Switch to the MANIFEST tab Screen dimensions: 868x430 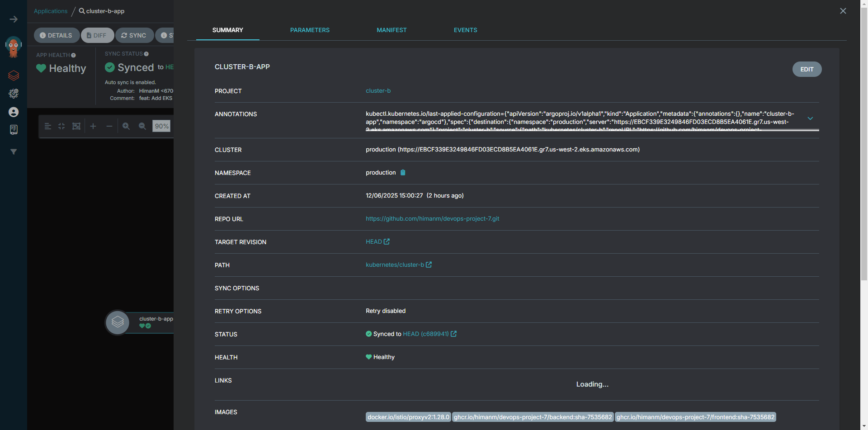392,30
